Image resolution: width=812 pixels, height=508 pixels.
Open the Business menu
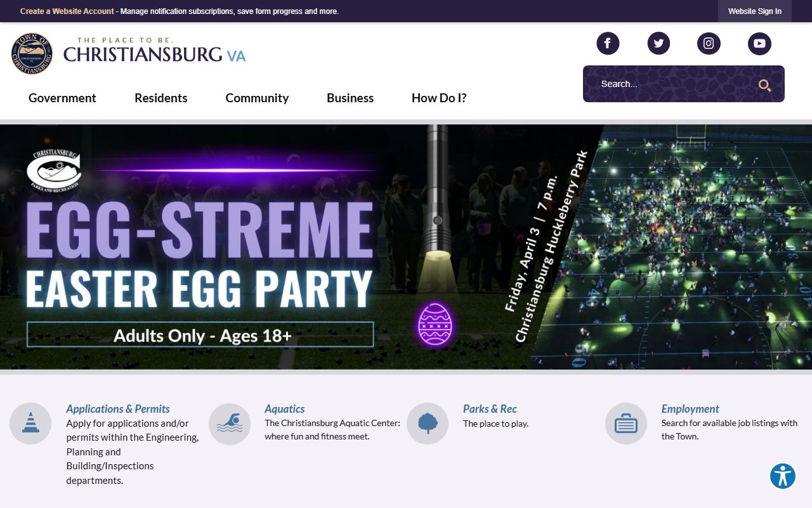coord(350,98)
